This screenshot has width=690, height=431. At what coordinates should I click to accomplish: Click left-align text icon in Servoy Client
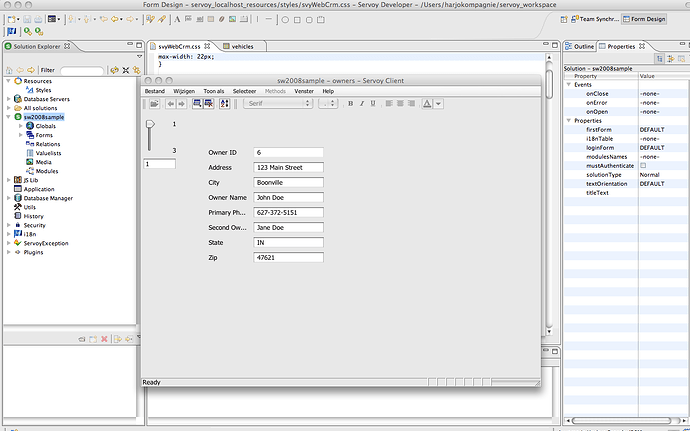pyautogui.click(x=389, y=103)
